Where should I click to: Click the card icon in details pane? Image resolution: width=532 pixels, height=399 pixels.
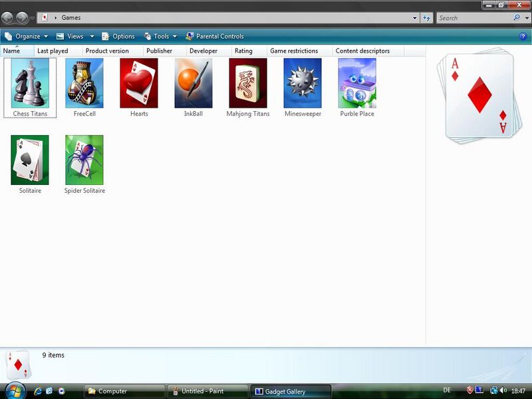pyautogui.click(x=19, y=365)
